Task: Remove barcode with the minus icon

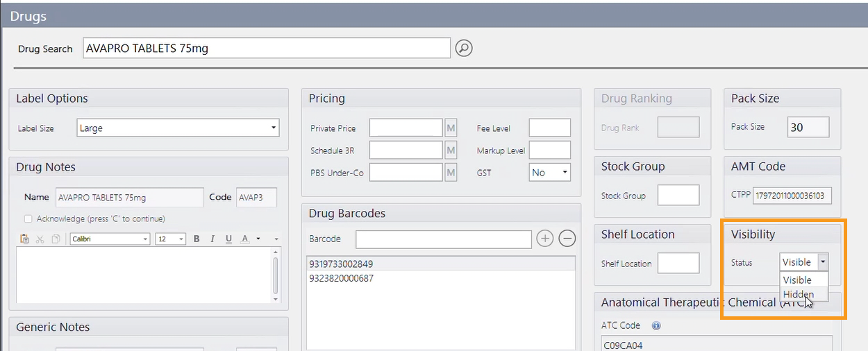Action: pos(567,239)
